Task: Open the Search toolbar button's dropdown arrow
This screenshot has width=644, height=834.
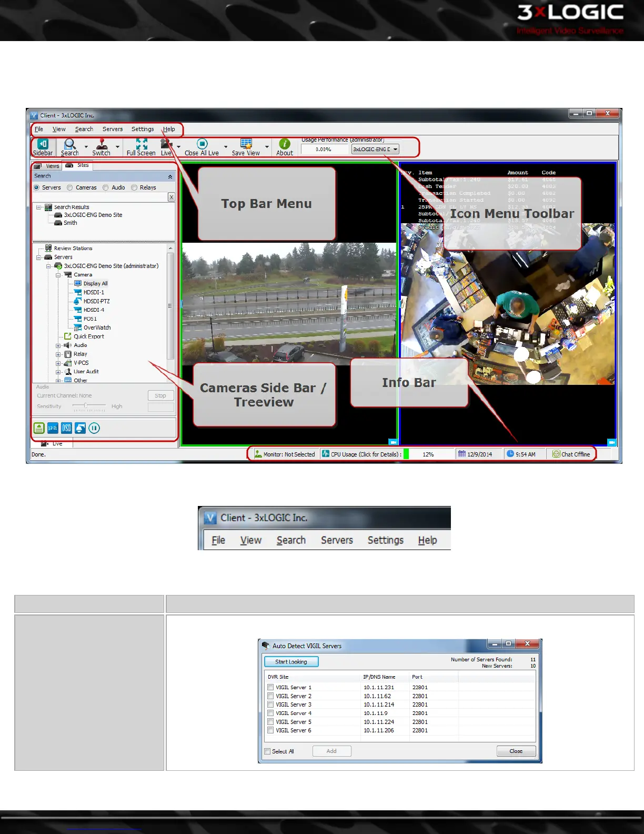Action: (x=86, y=147)
